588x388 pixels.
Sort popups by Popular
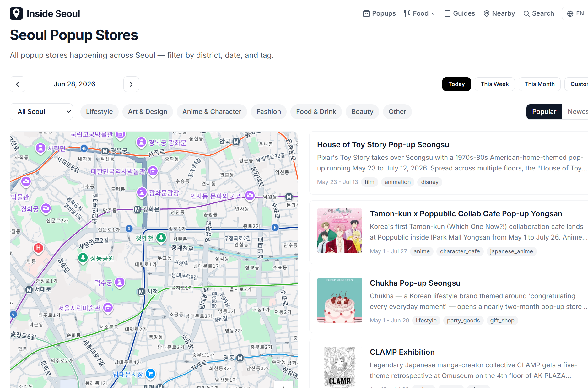[544, 112]
